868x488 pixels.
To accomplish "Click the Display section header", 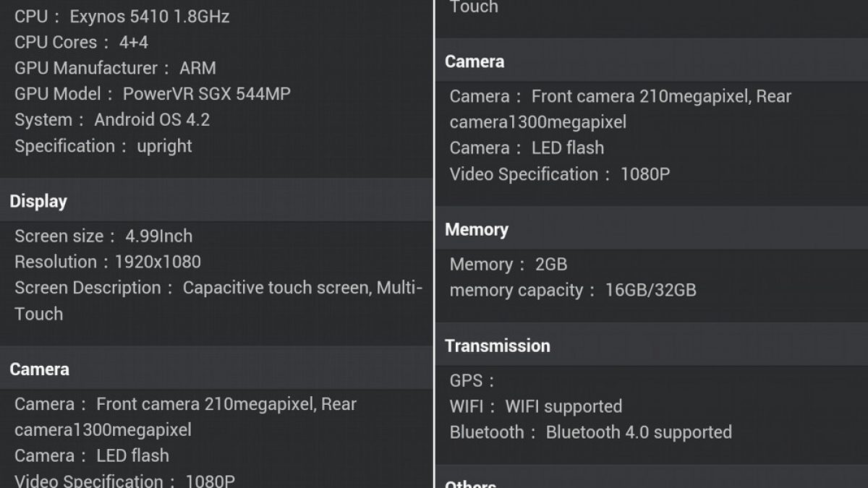I will click(x=38, y=202).
